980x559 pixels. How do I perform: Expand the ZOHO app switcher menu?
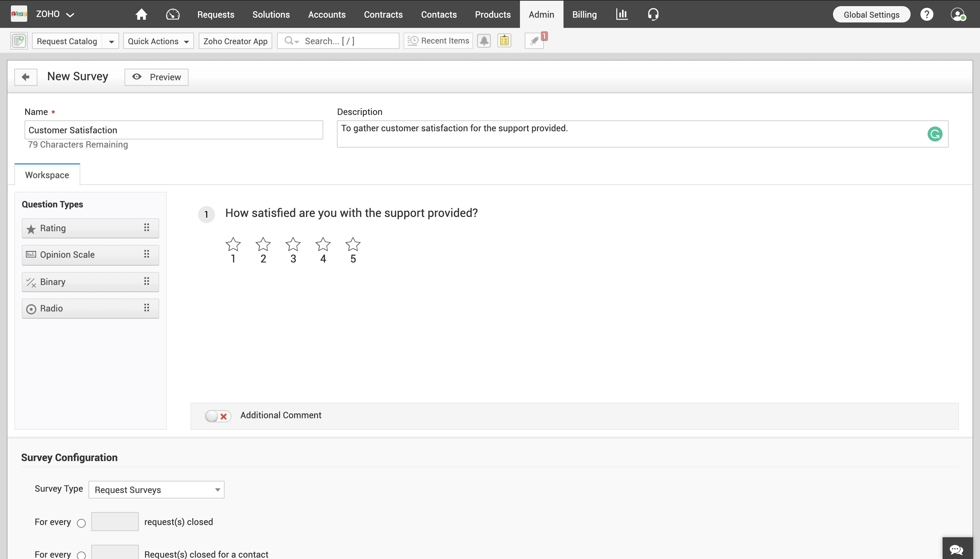click(72, 14)
